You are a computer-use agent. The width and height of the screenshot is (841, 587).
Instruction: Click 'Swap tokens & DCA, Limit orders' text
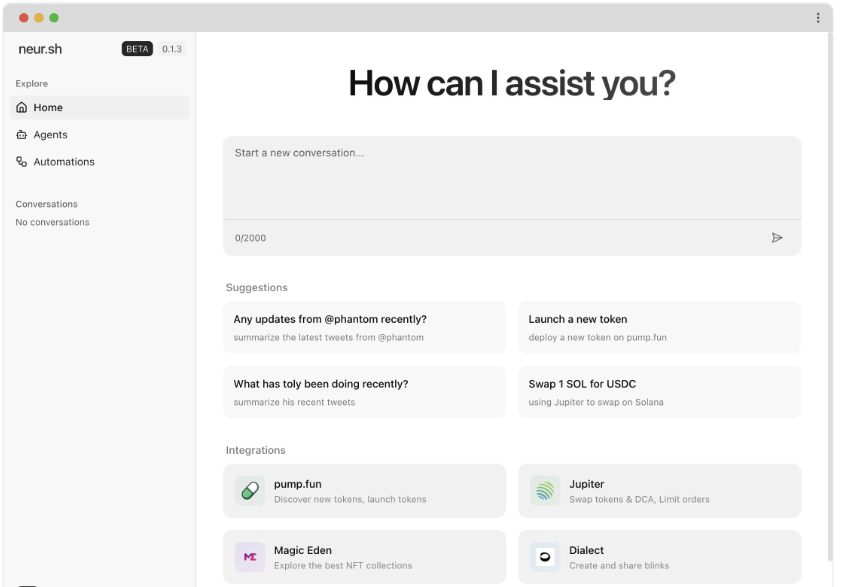(639, 500)
